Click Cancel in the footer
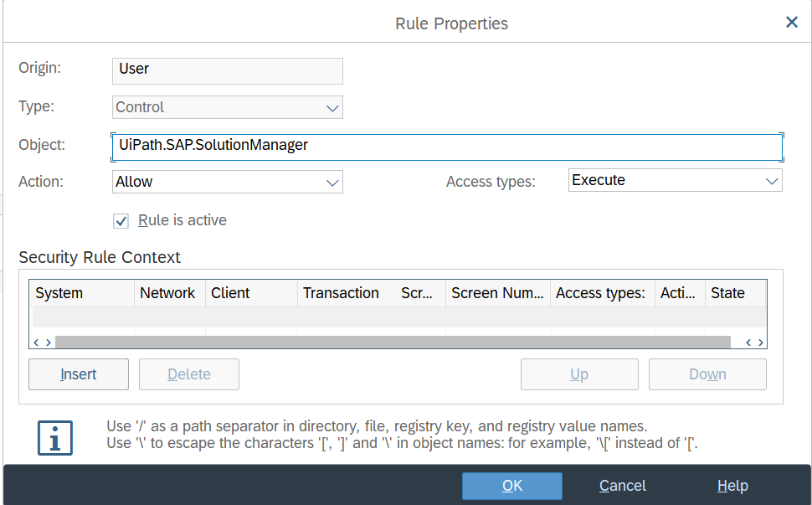The image size is (812, 505). point(622,486)
